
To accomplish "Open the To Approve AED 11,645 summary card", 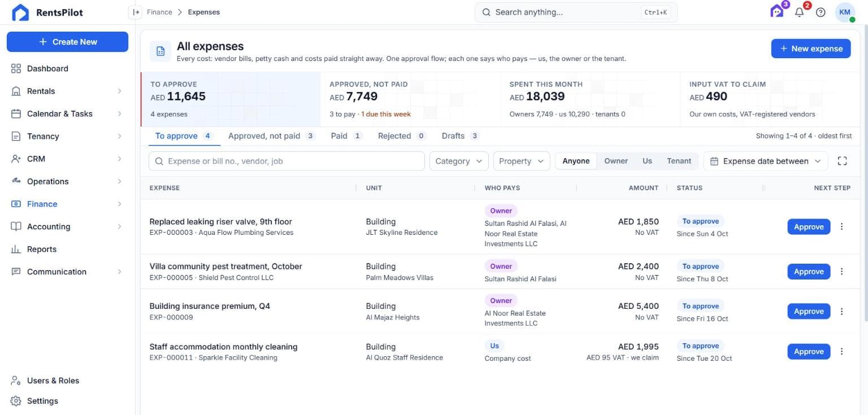I will tap(231, 99).
